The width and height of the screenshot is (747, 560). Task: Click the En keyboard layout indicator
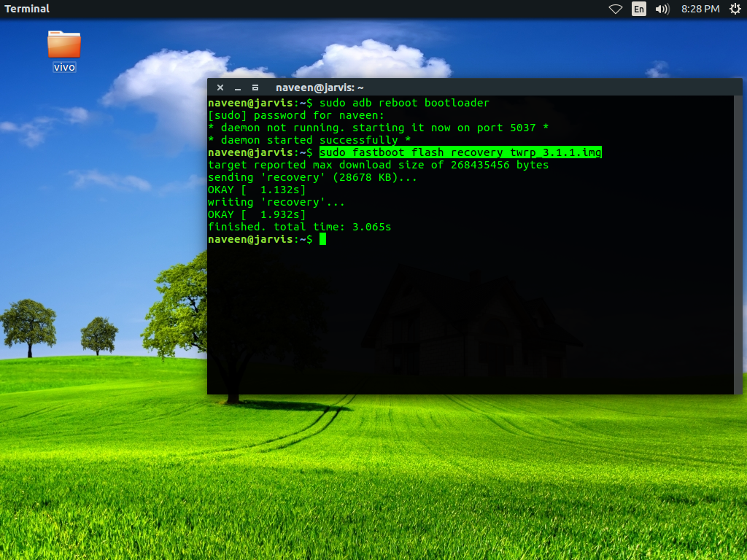click(x=638, y=9)
